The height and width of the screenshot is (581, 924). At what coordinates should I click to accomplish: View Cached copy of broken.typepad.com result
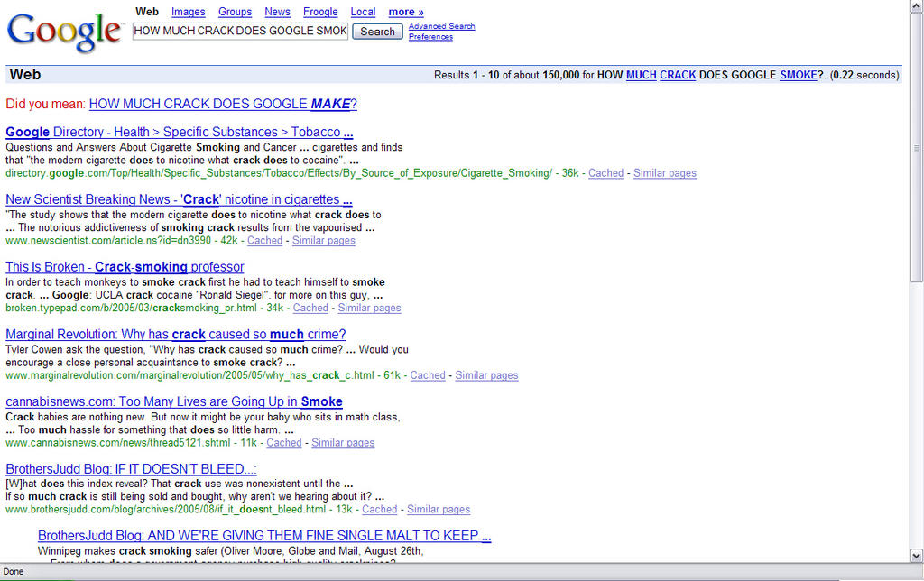[x=310, y=308]
